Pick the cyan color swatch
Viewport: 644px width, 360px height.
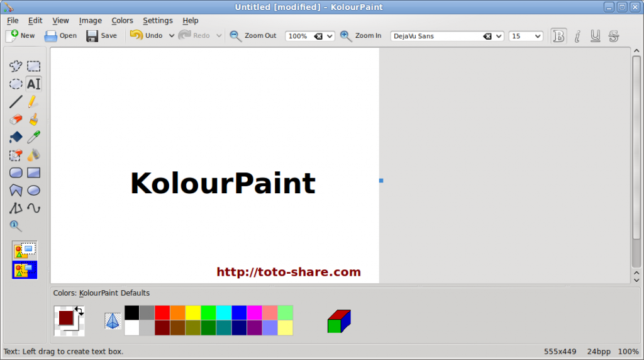(x=224, y=313)
